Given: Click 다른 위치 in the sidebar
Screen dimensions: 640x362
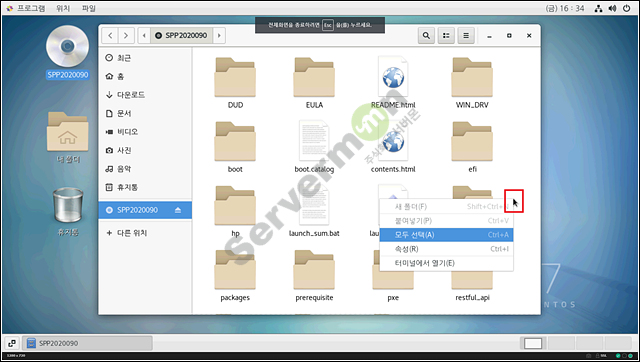Looking at the screenshot, I should click(x=145, y=233).
